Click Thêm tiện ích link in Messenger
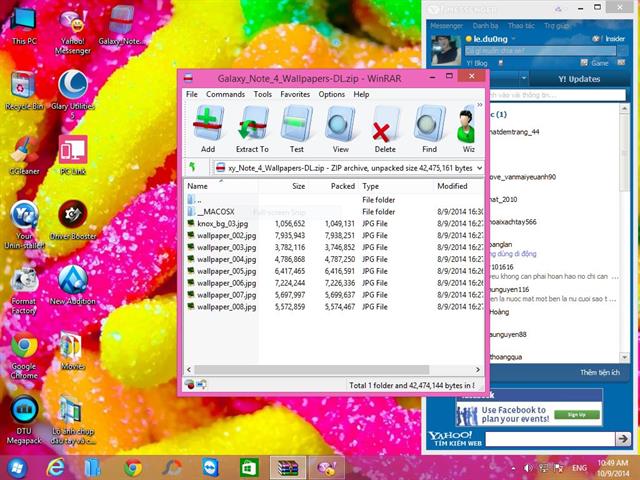The height and width of the screenshot is (480, 640). click(x=600, y=372)
